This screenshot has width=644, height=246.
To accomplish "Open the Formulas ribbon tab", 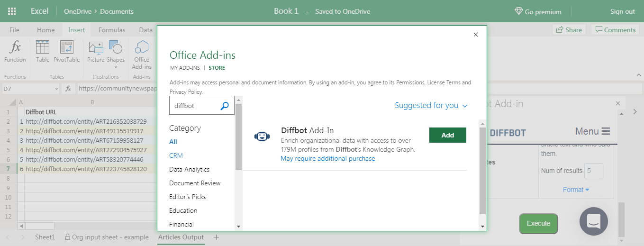I will [112, 30].
